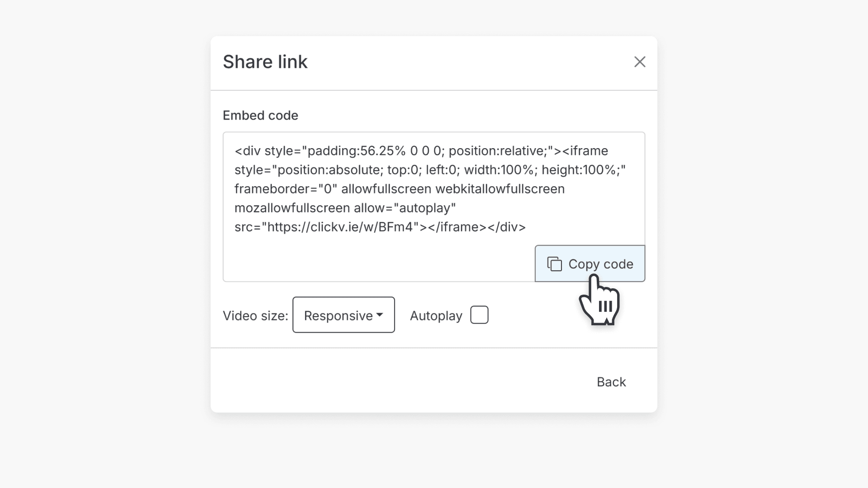Click the Share link dialog title
This screenshot has width=868, height=488.
point(265,61)
